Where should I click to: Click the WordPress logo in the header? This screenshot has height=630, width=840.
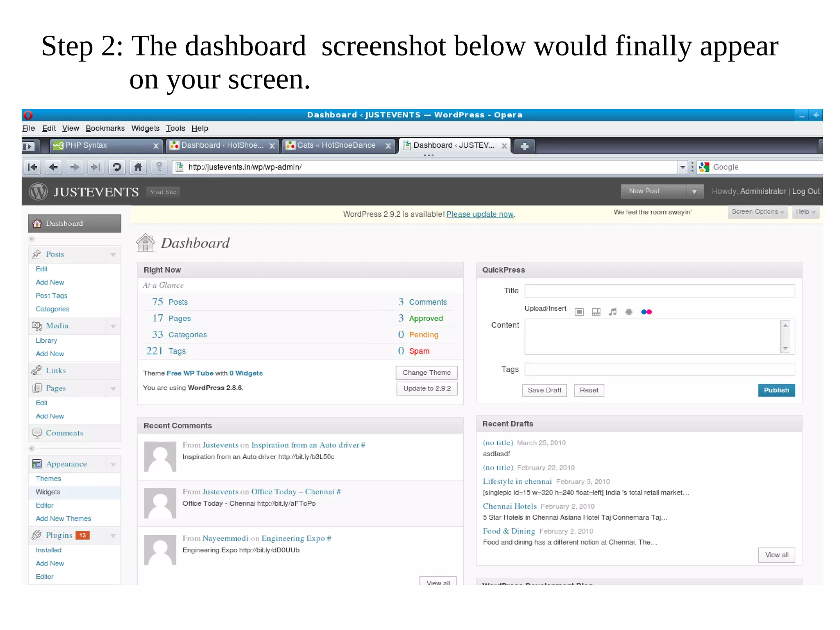[39, 192]
